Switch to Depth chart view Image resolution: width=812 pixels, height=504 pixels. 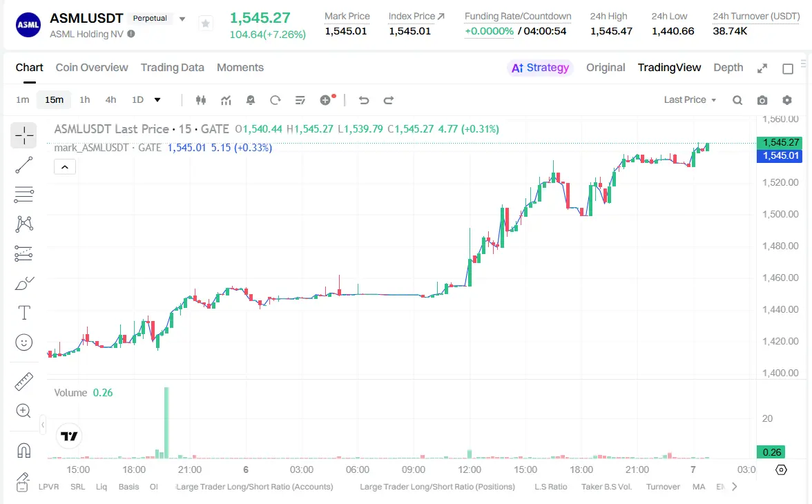(x=728, y=68)
